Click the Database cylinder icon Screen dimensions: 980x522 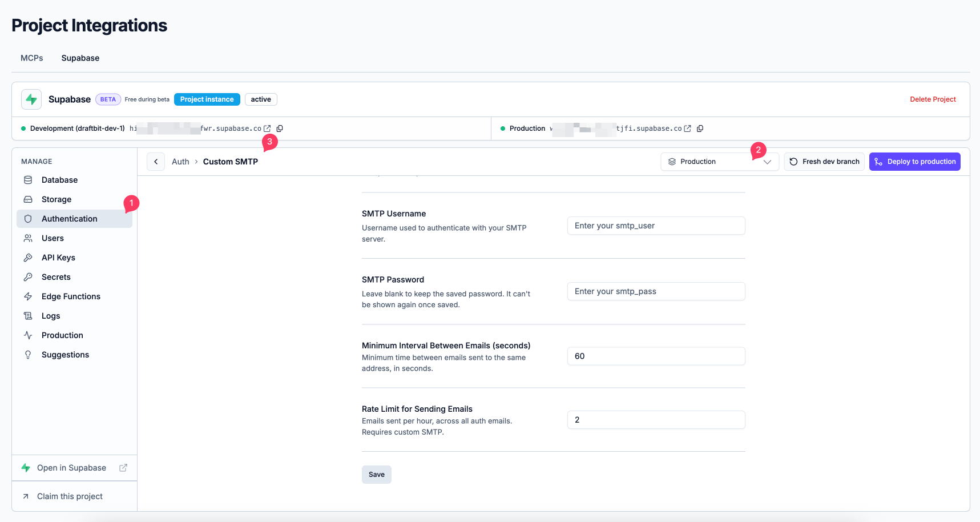pyautogui.click(x=28, y=180)
